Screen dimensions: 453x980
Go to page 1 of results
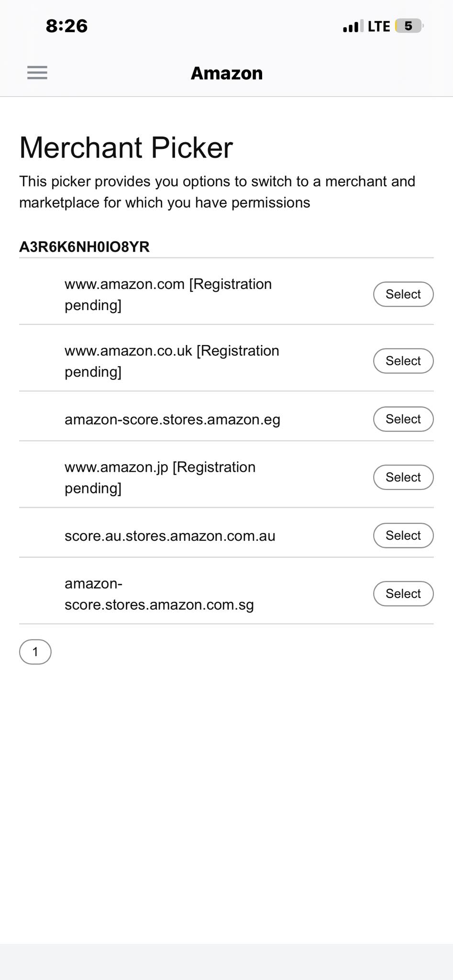tap(35, 652)
